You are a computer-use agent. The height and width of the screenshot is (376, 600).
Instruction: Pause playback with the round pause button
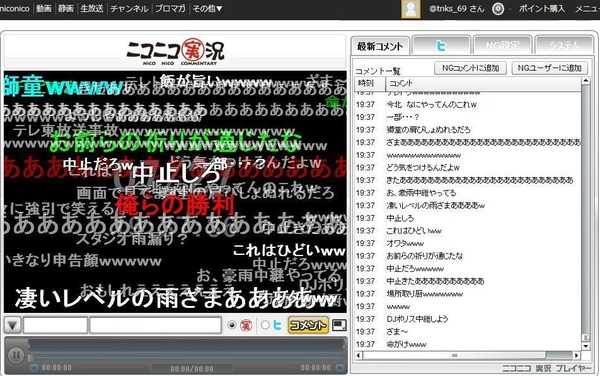point(16,355)
